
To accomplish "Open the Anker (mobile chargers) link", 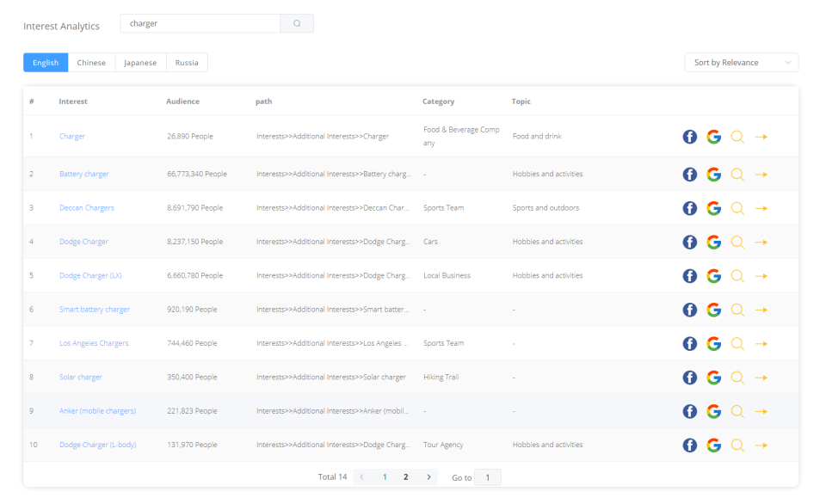I will coord(97,411).
